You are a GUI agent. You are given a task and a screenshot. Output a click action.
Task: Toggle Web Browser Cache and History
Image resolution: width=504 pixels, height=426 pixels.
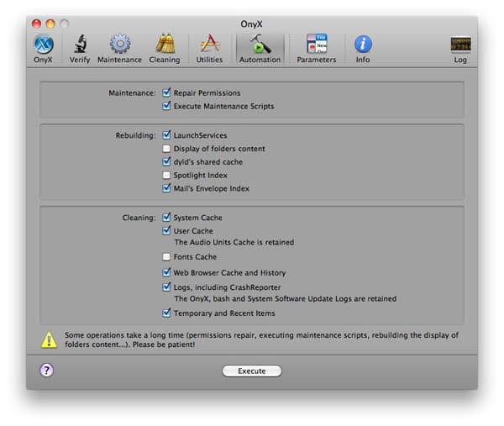tap(166, 272)
